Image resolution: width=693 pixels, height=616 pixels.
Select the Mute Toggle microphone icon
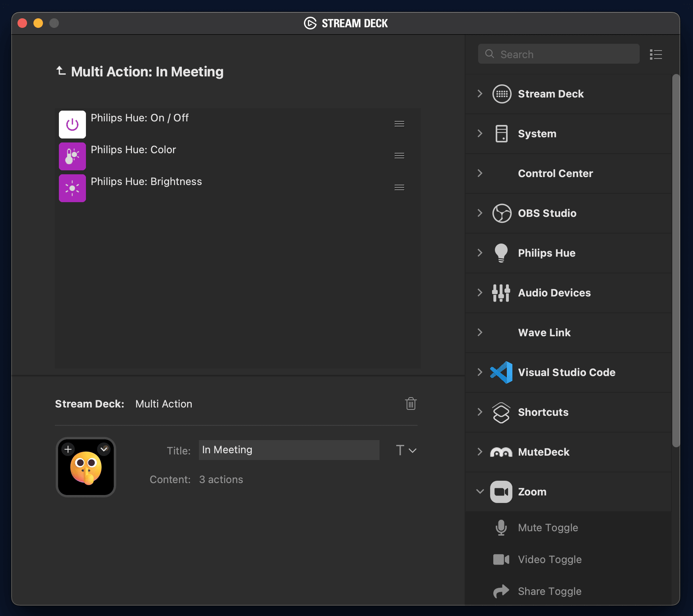[x=501, y=528]
